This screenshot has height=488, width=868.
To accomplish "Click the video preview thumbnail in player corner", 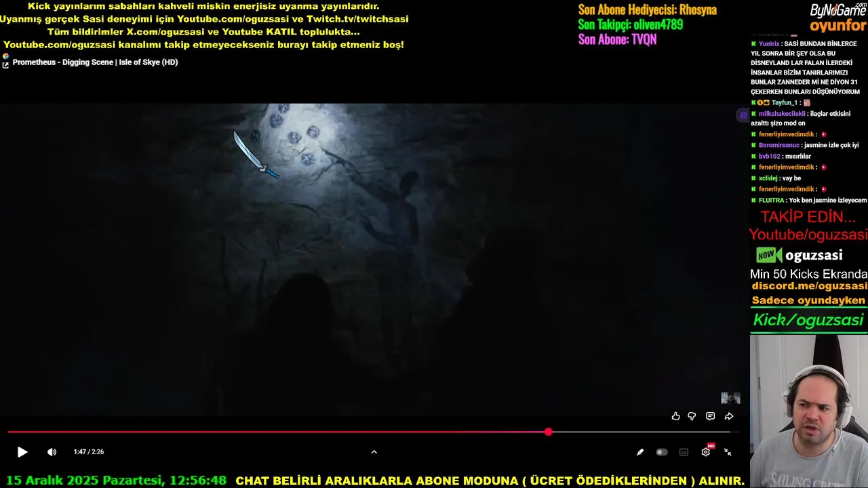I will click(x=730, y=398).
